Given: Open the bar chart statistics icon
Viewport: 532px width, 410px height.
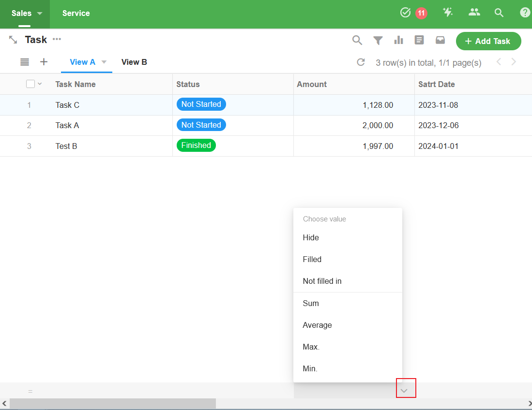Looking at the screenshot, I should click(x=399, y=41).
